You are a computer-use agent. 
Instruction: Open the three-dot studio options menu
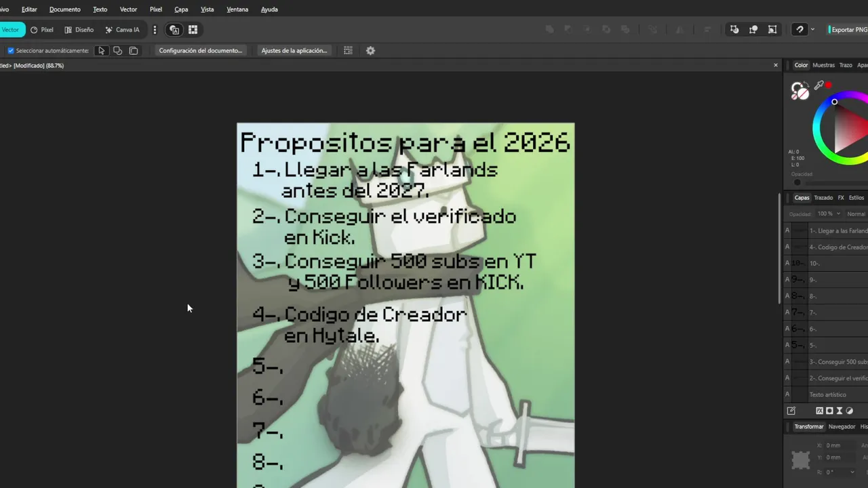click(155, 30)
